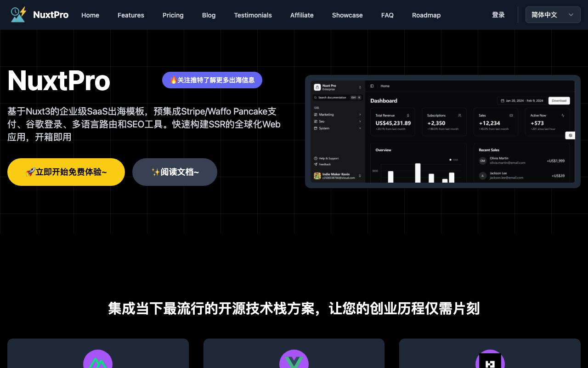
Task: Click the Jackson Lee name in Recent Sales
Action: [x=498, y=173]
